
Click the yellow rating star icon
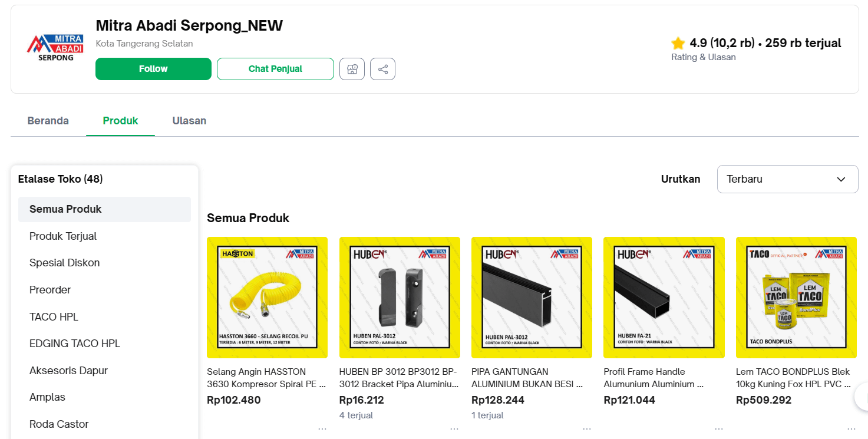(x=678, y=43)
